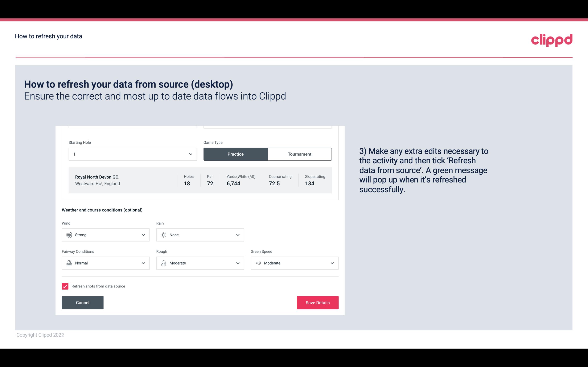Select Fairway Conditions dropdown

click(105, 263)
